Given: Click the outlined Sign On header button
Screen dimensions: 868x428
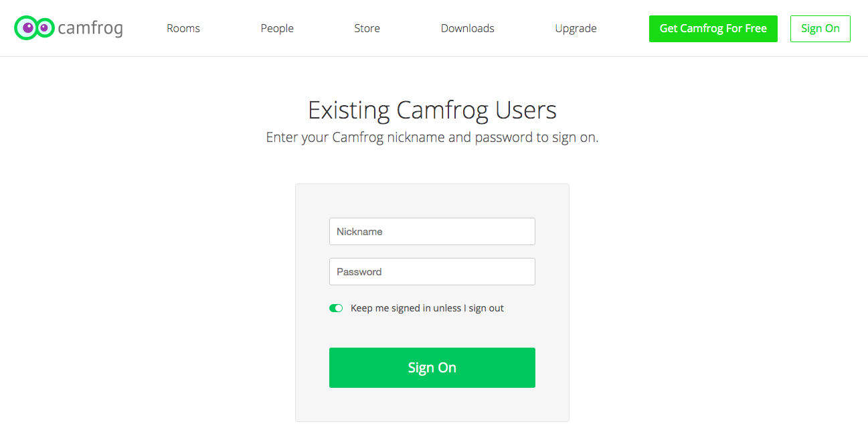Looking at the screenshot, I should tap(820, 29).
